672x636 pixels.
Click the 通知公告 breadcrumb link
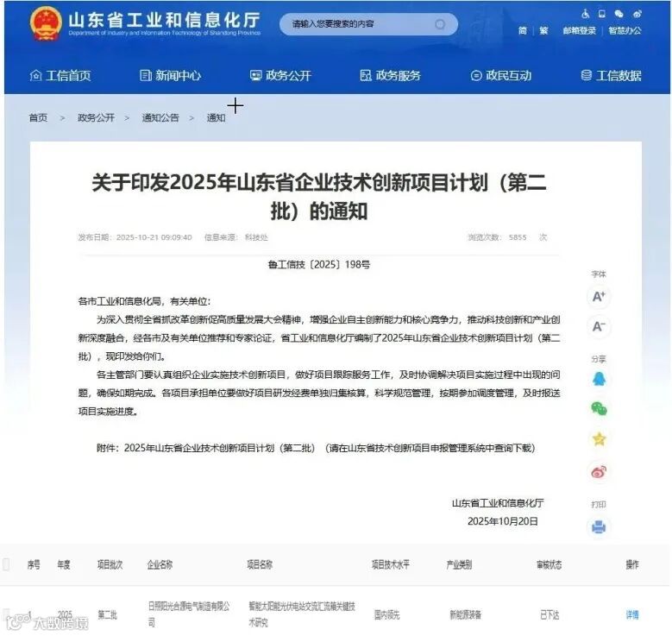click(160, 117)
